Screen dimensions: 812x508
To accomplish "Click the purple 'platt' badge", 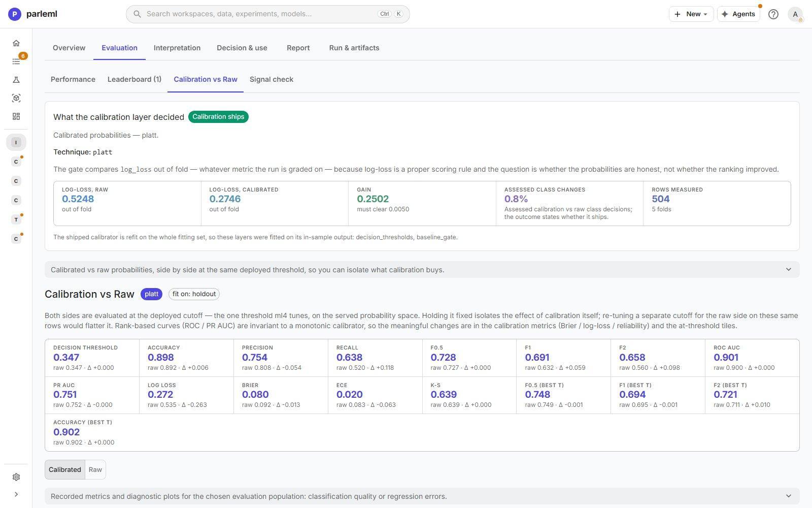I will pos(151,294).
